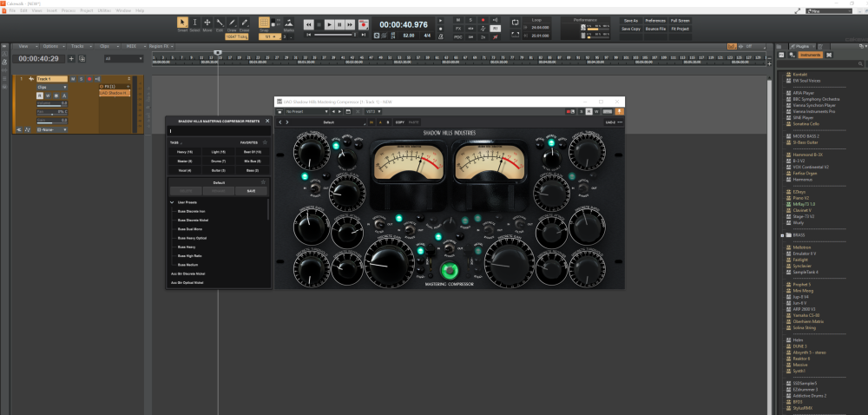Screen dimensions: 868x415
Task: Activate the Edit tool
Action: 220,23
